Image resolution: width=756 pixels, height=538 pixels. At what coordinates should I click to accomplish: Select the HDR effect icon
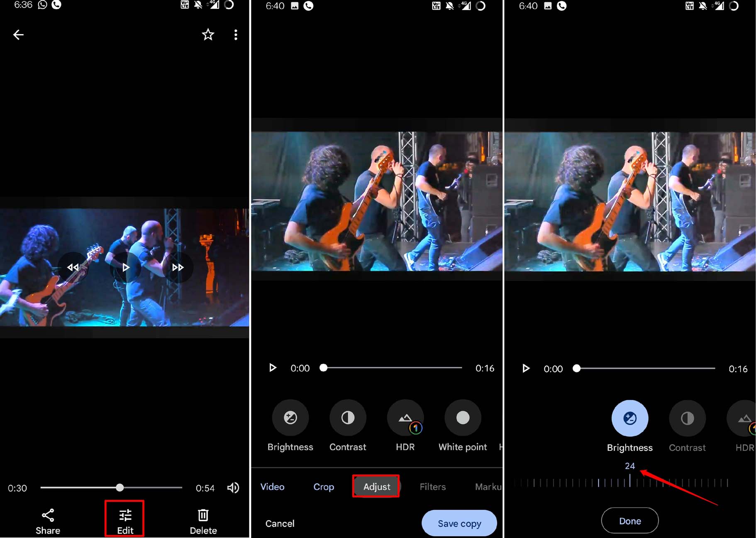click(405, 418)
